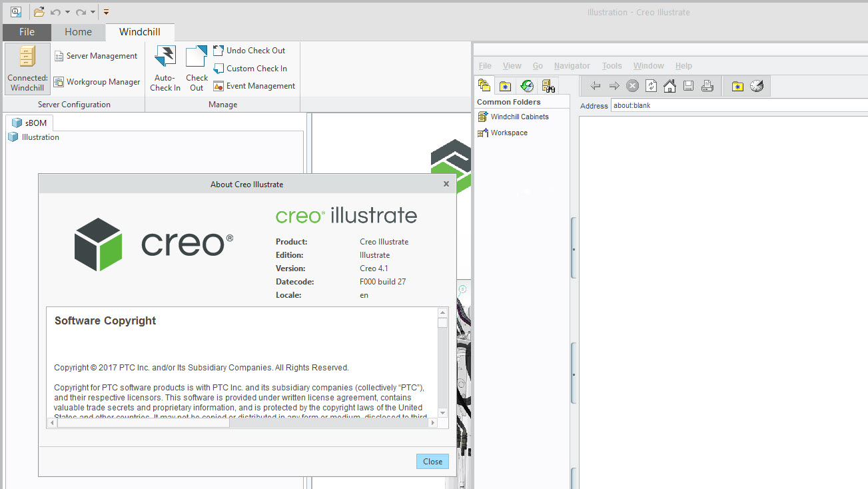Switch to the Home ribbon tab
Image resolution: width=868 pixels, height=489 pixels.
point(78,31)
